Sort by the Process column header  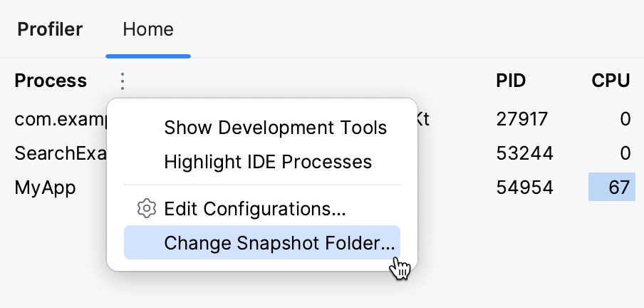[x=51, y=81]
